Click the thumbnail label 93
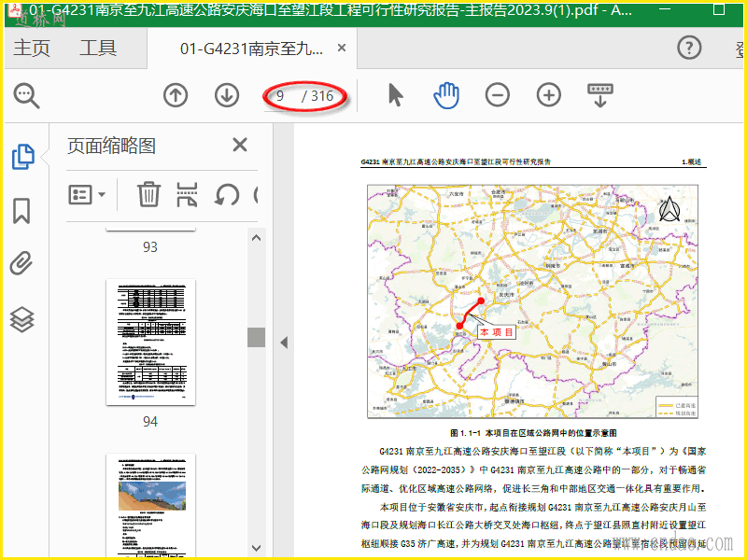 (x=150, y=247)
